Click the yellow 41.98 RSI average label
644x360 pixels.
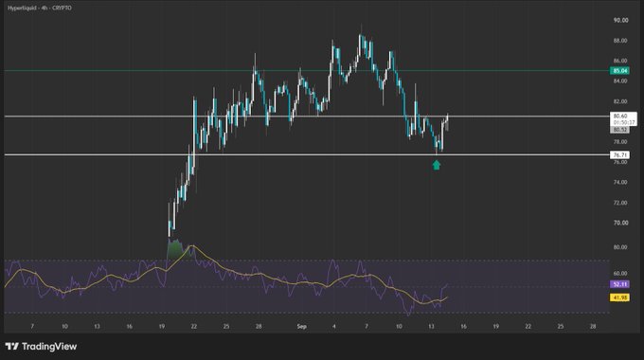pos(619,297)
